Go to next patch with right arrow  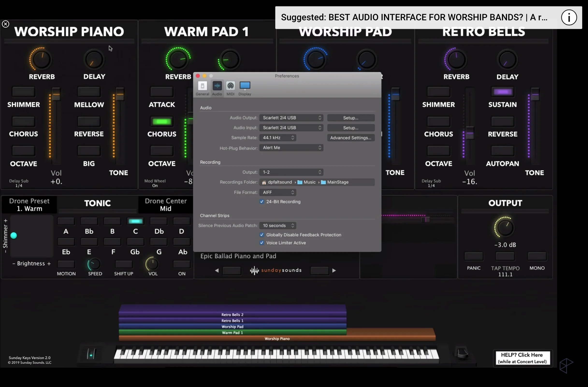(334, 270)
